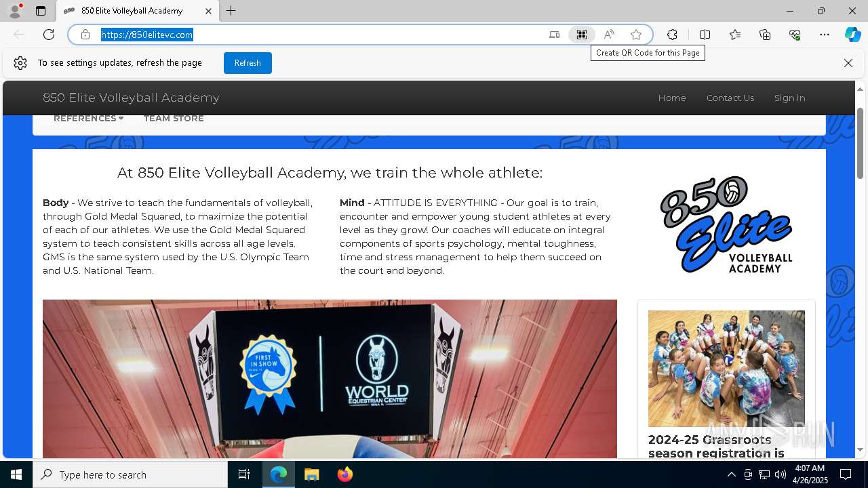Open the Contact Us page

[x=730, y=98]
